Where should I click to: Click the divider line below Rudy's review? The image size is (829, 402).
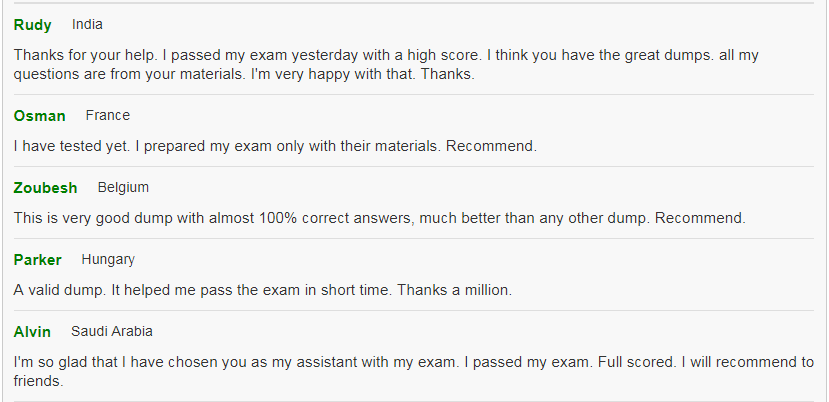(414, 95)
